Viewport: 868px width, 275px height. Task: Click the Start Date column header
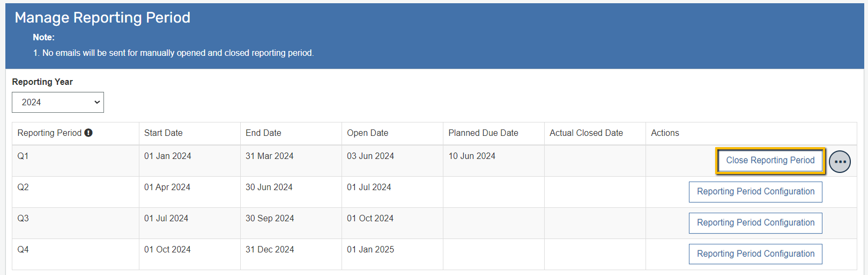tap(164, 133)
